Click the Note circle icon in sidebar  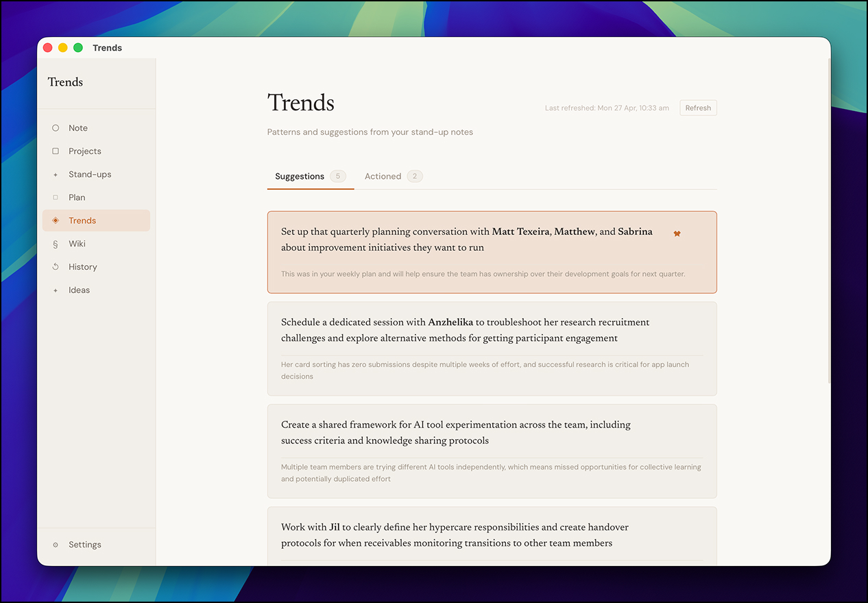pos(56,128)
